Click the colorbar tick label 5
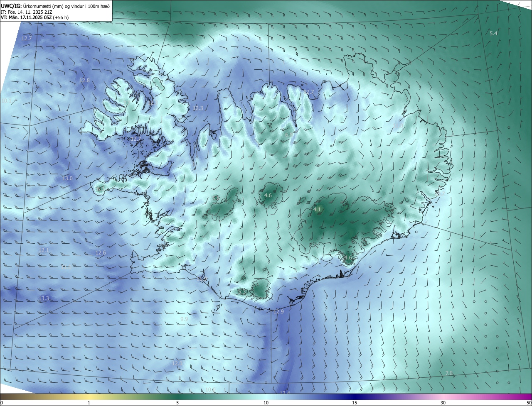 coord(177,403)
